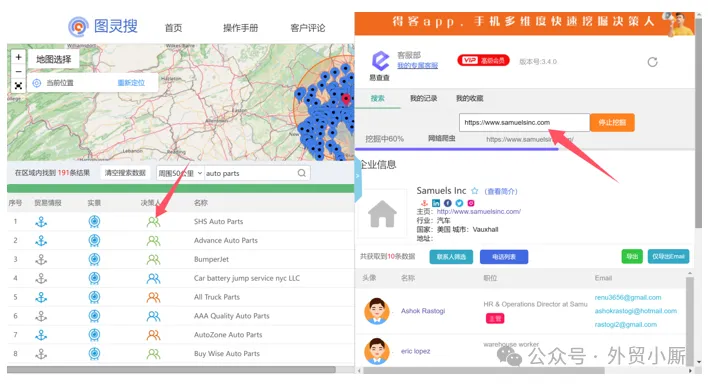This screenshot has width=708, height=384.
Task: Open contact eric lopez
Action: pyautogui.click(x=415, y=351)
